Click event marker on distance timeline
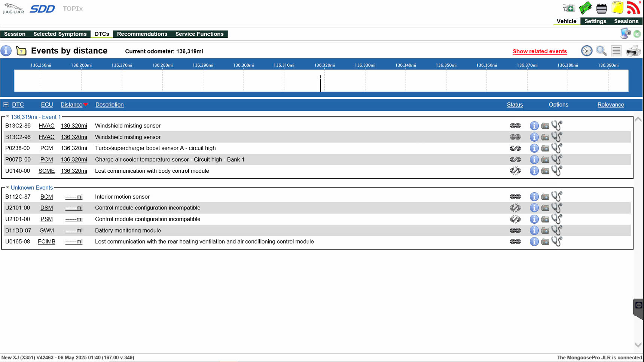 click(x=320, y=83)
